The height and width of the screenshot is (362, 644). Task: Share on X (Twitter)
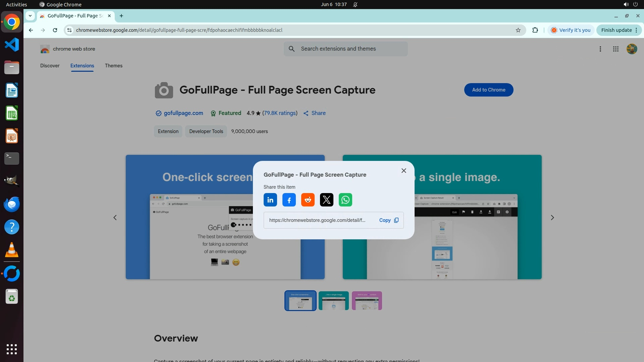(x=326, y=200)
